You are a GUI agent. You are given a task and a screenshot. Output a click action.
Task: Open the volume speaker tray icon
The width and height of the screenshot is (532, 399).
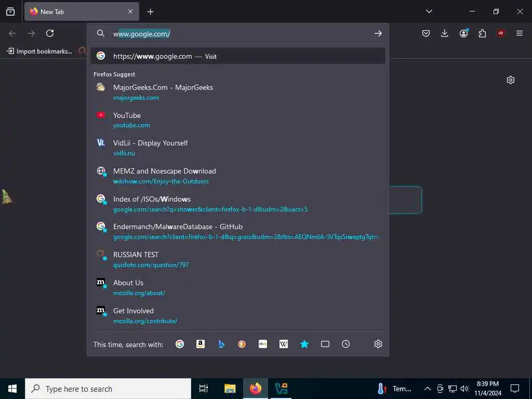coord(464,389)
